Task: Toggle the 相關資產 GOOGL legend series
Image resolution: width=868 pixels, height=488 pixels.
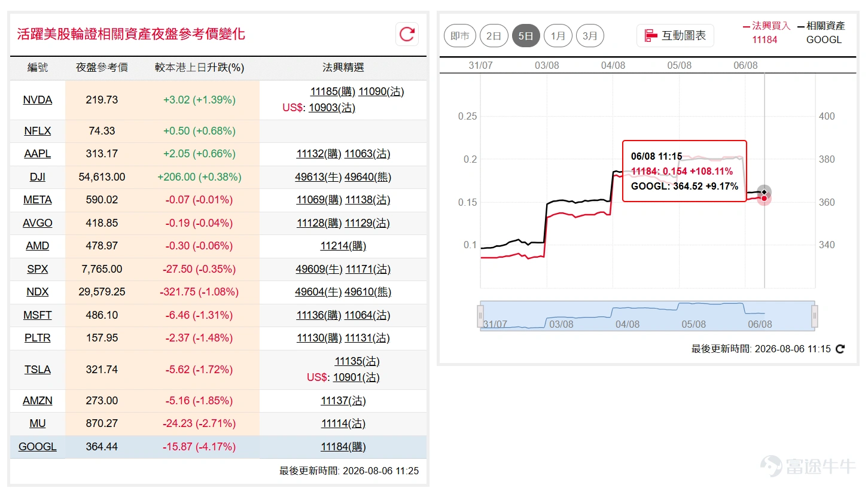Action: click(821, 33)
